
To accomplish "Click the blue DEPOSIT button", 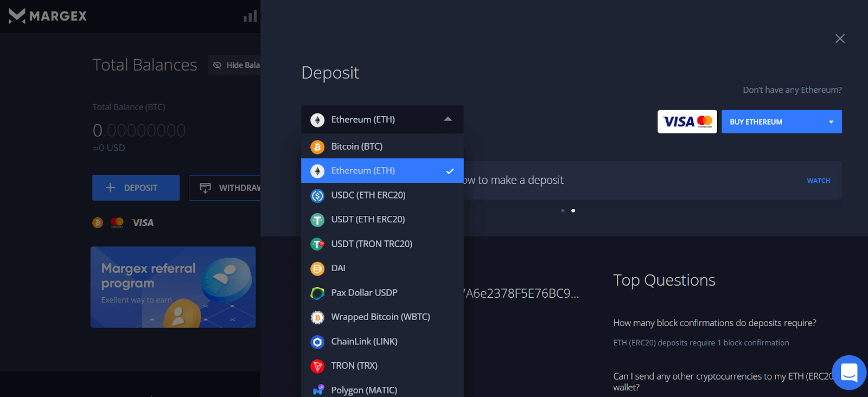I will (136, 188).
